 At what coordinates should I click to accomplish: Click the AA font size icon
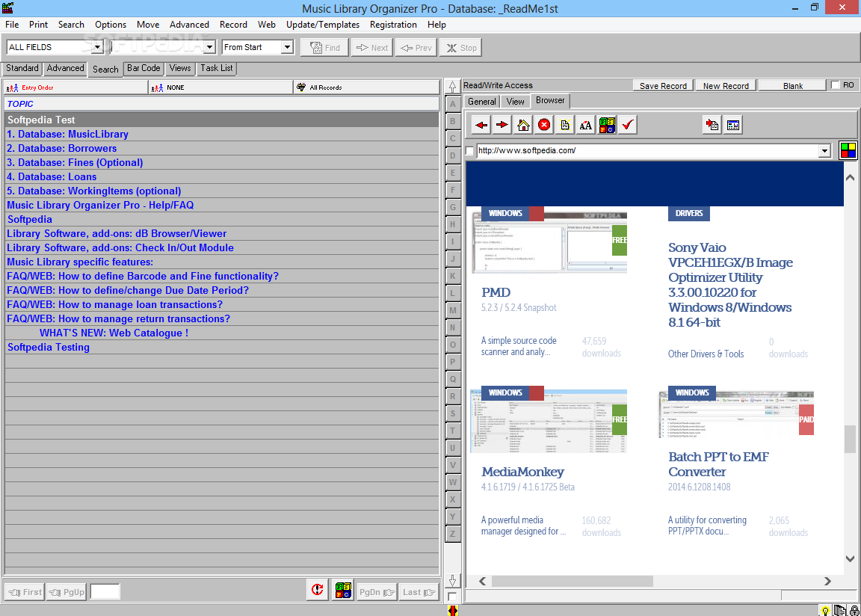586,125
